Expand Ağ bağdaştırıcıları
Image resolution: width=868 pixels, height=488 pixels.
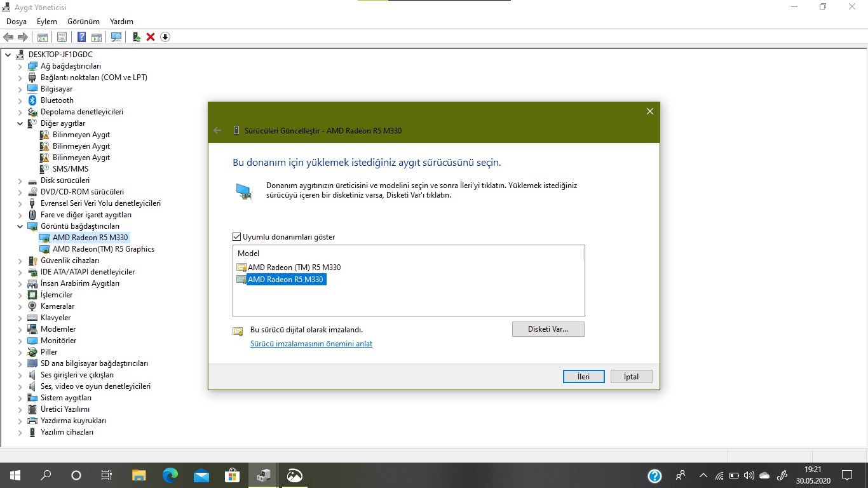coord(20,66)
